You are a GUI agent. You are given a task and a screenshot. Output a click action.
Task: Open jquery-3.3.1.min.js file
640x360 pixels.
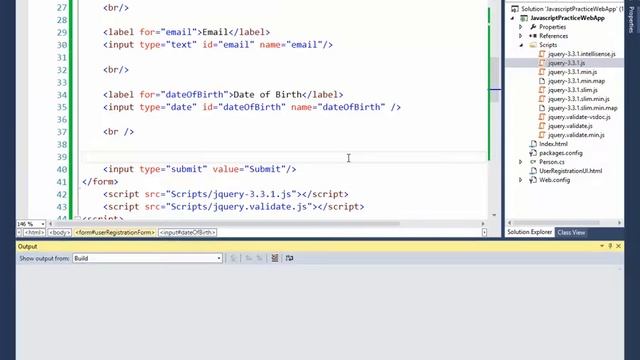[572, 72]
